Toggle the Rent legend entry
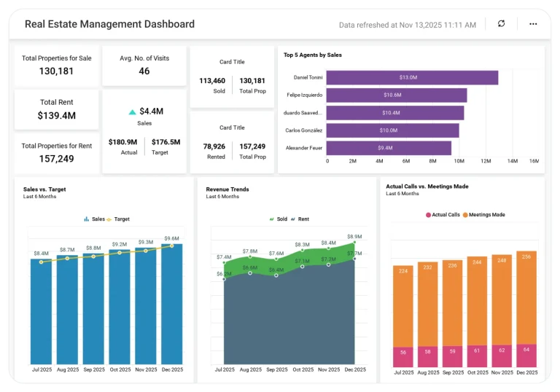 click(300, 219)
